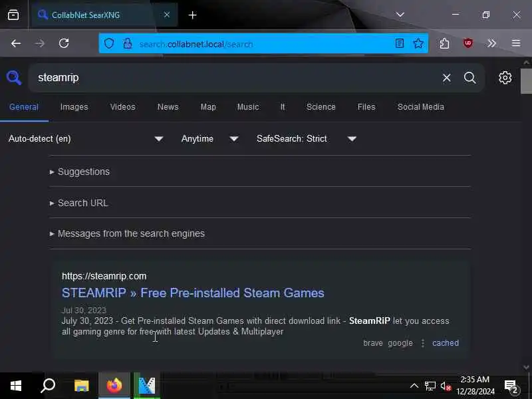View site connection padlock information
Viewport: 532px width, 399px height.
[127, 43]
